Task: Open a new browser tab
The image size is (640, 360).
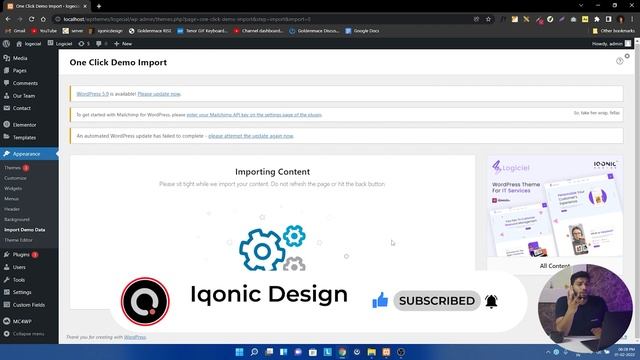Action: [99, 6]
